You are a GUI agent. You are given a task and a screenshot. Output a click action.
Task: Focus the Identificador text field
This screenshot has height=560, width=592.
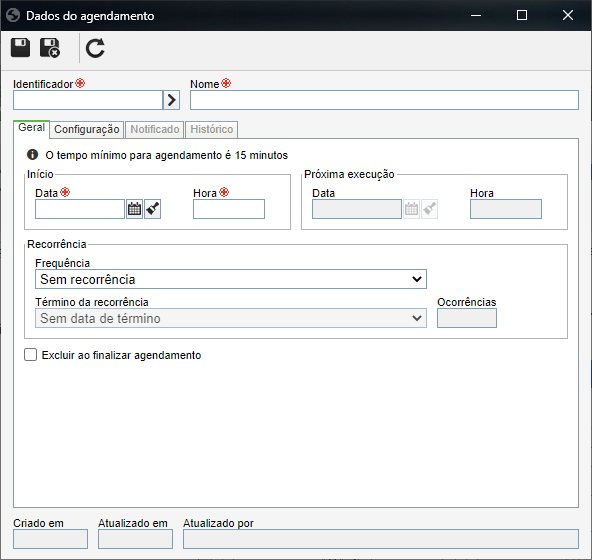tap(88, 100)
